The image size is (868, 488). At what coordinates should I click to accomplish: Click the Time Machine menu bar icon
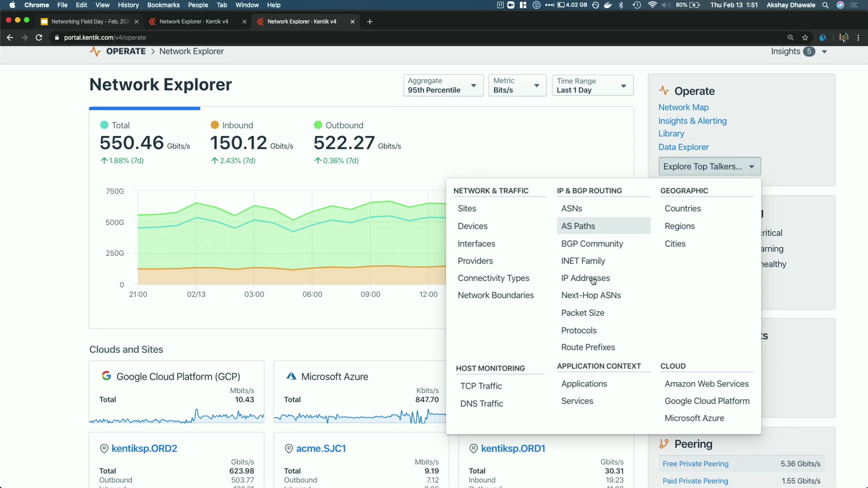(x=637, y=5)
